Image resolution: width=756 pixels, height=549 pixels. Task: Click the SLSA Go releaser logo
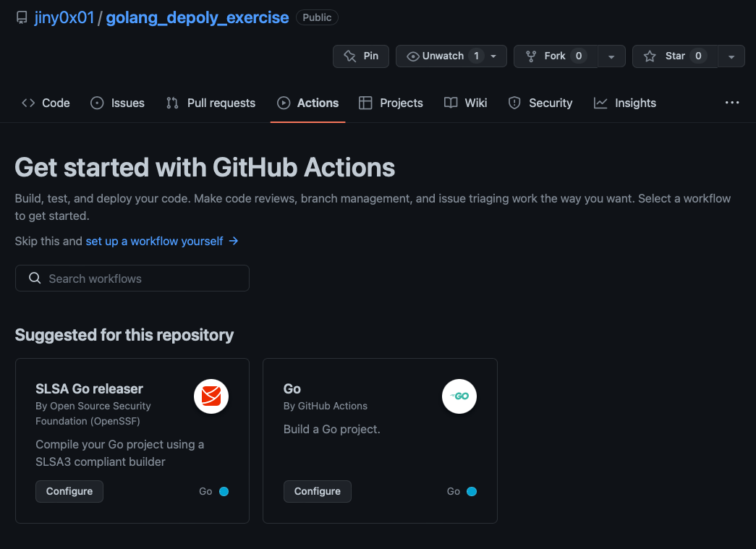(211, 396)
